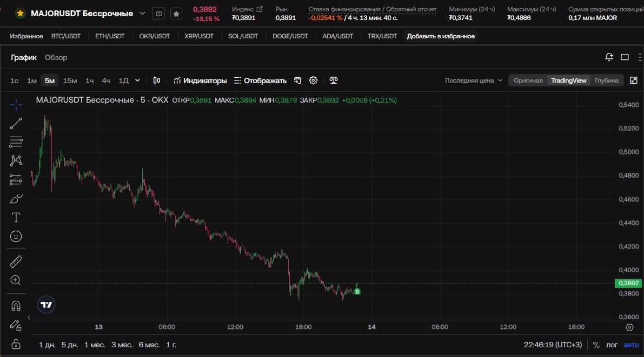This screenshot has width=644, height=357.
Task: Expand chart to fullscreen
Action: [x=634, y=80]
